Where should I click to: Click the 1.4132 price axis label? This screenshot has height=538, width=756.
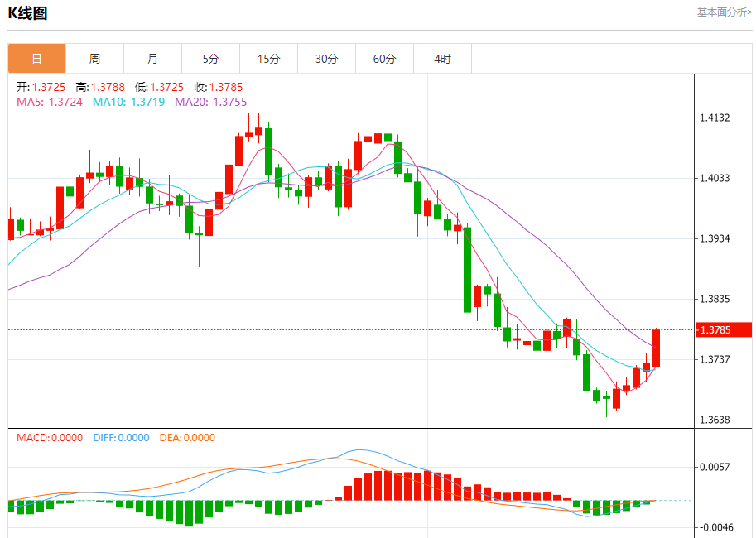click(x=715, y=118)
